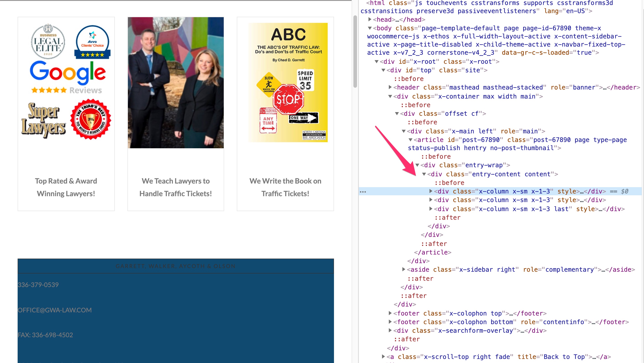Collapse the offset cf div
This screenshot has height=363, width=644.
[397, 113]
